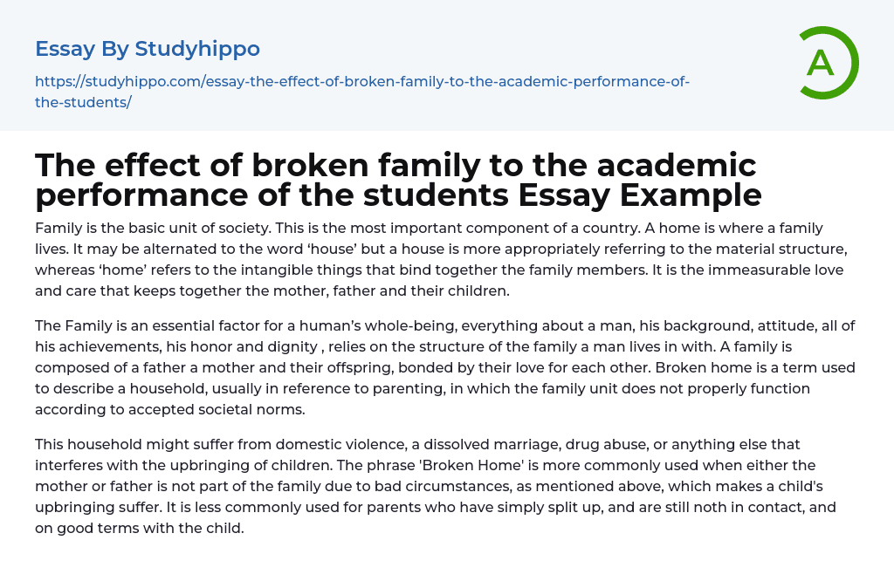Screen dimensions: 894x588
Task: Click the green Studyhippo 'A' logo
Action: click(x=826, y=62)
